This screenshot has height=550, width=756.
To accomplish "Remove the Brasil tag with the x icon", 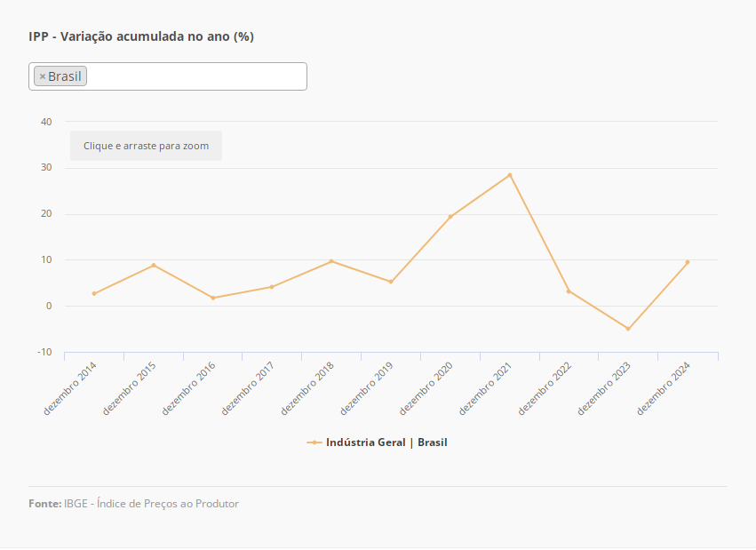I will coord(42,76).
